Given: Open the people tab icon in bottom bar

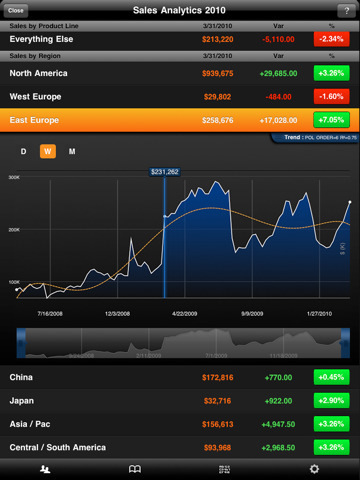Looking at the screenshot, I should pos(45,469).
